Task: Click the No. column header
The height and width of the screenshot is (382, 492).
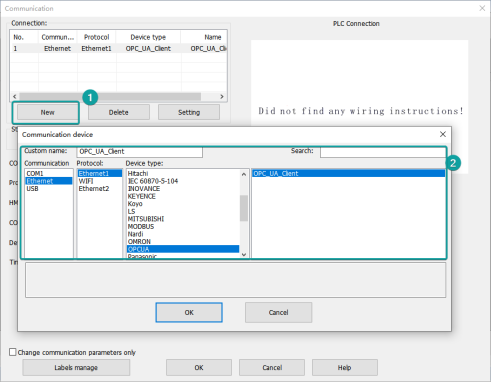Action: click(x=24, y=37)
